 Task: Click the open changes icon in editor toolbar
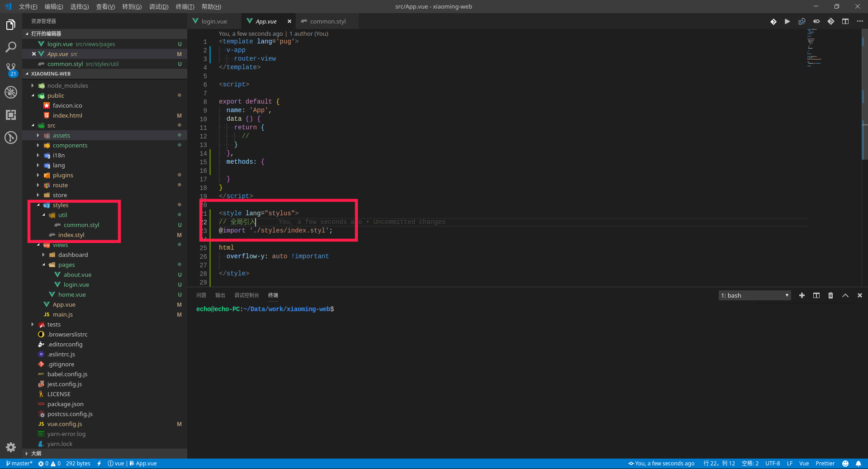(802, 21)
